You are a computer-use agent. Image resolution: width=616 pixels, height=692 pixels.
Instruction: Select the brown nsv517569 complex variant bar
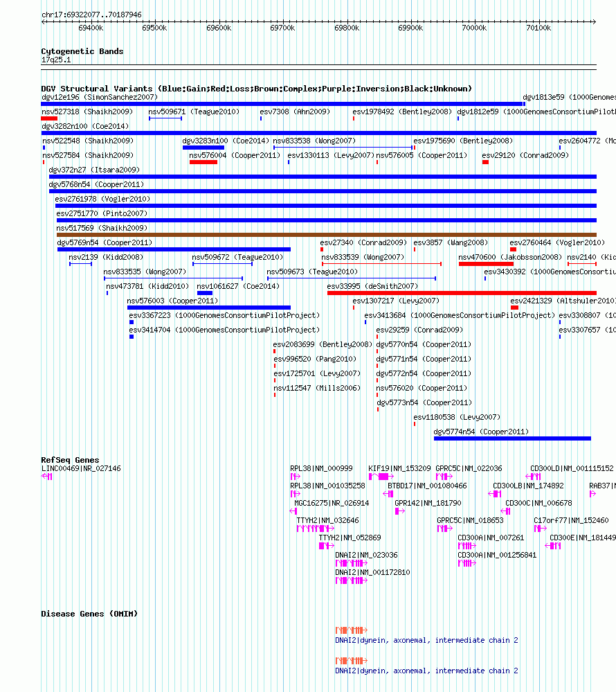point(326,236)
